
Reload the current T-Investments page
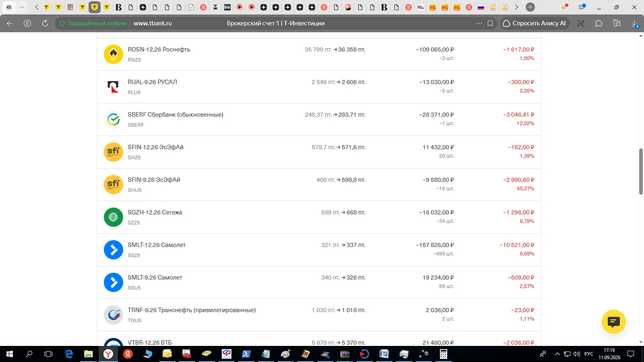45,23
